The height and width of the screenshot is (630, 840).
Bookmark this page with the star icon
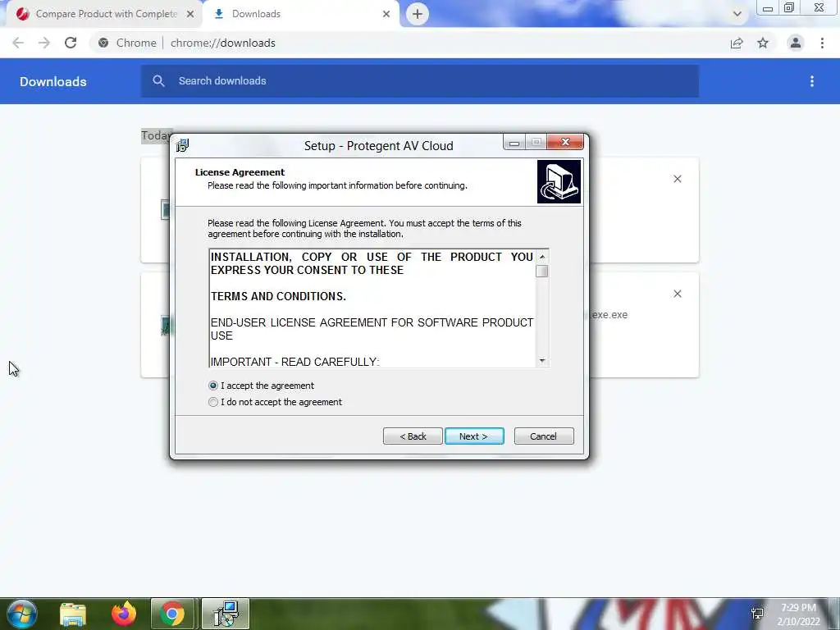point(763,43)
